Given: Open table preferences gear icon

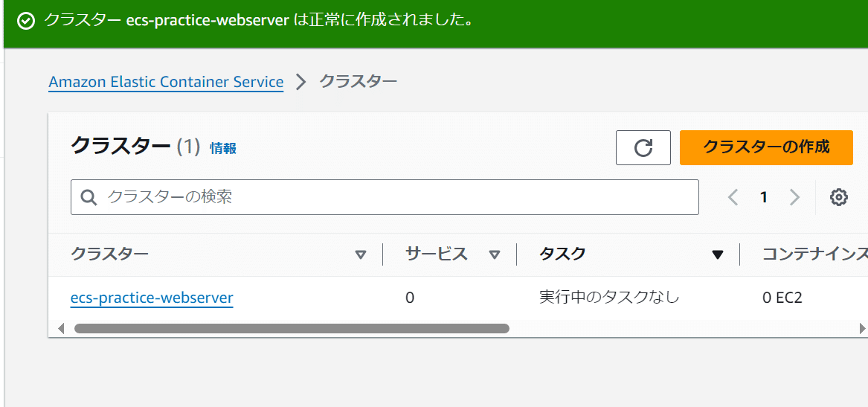Looking at the screenshot, I should (839, 197).
